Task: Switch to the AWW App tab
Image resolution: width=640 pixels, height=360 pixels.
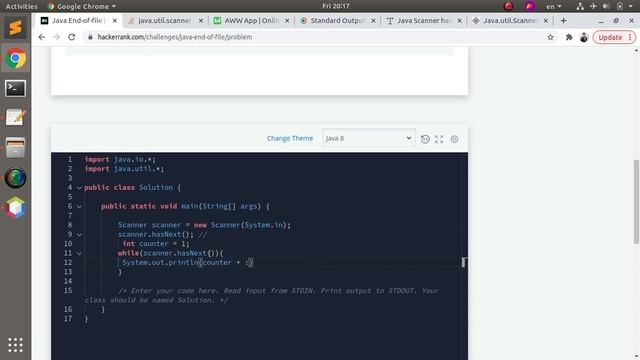Action: tap(251, 20)
